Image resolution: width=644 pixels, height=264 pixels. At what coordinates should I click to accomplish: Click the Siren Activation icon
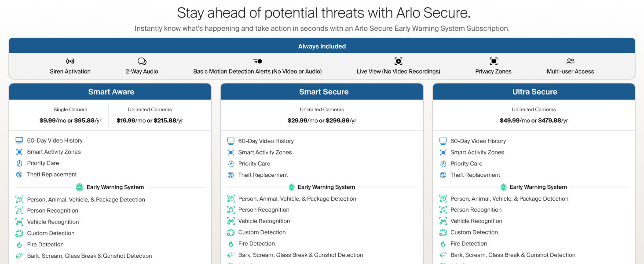[70, 61]
